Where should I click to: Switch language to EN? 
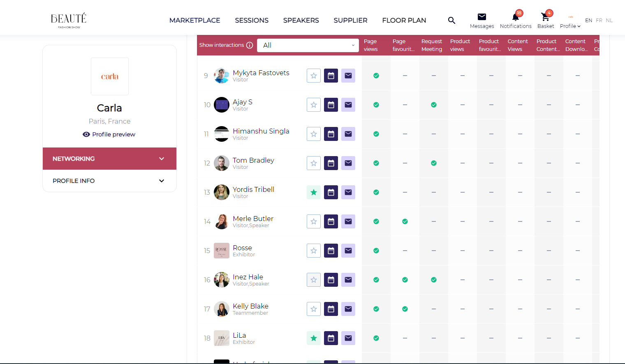click(x=588, y=20)
